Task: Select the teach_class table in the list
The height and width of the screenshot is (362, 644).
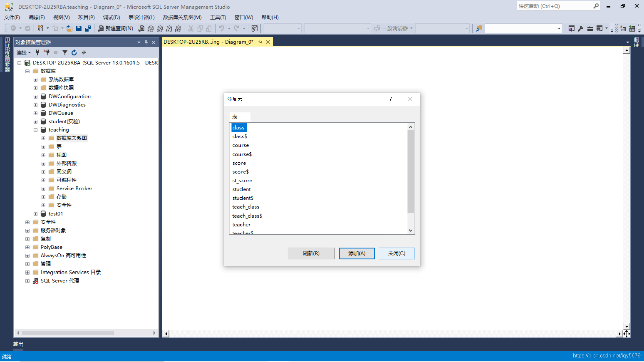Action: [x=246, y=207]
